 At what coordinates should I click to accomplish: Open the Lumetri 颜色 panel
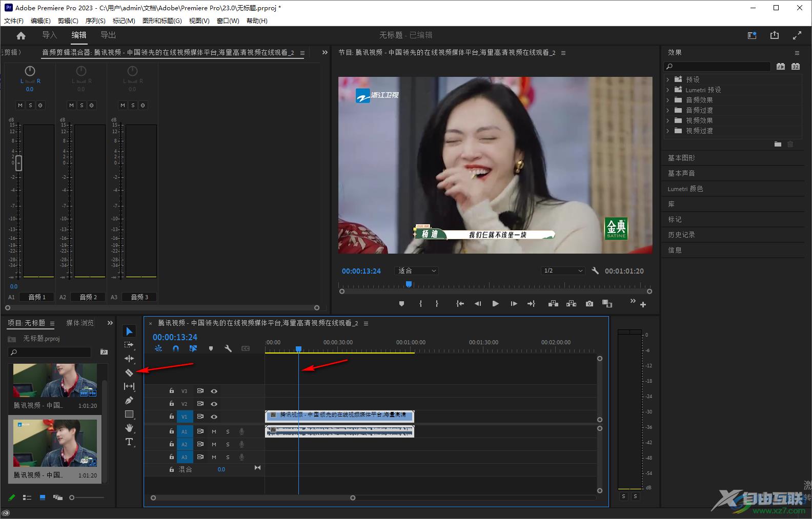point(685,189)
